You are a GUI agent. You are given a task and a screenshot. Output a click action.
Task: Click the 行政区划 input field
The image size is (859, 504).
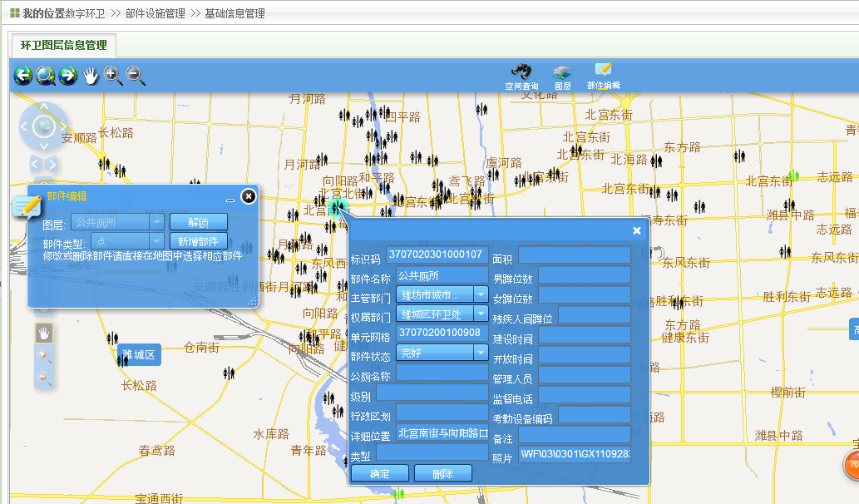coord(442,412)
